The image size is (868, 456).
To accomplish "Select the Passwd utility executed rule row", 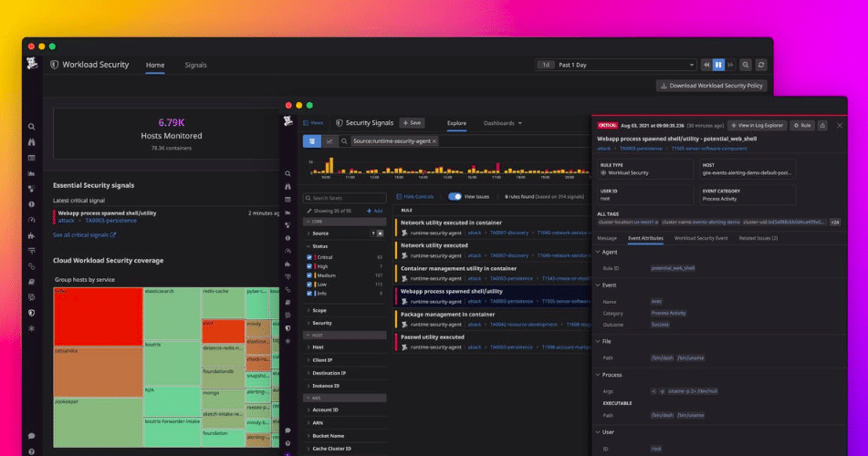I will pos(493,342).
